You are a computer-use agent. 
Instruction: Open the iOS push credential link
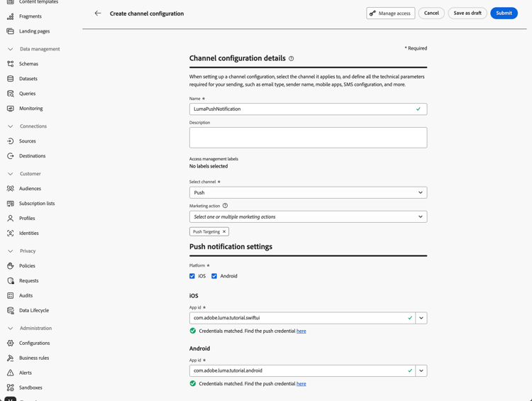[x=301, y=331]
